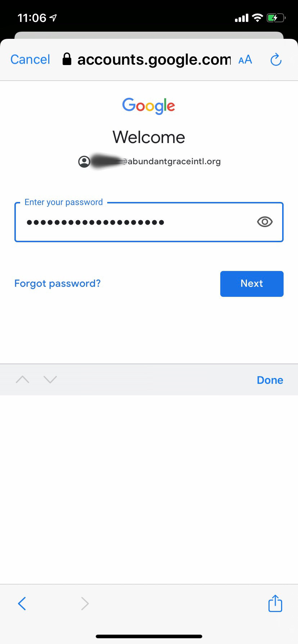
Task: Open the AA text size menu
Action: click(245, 60)
